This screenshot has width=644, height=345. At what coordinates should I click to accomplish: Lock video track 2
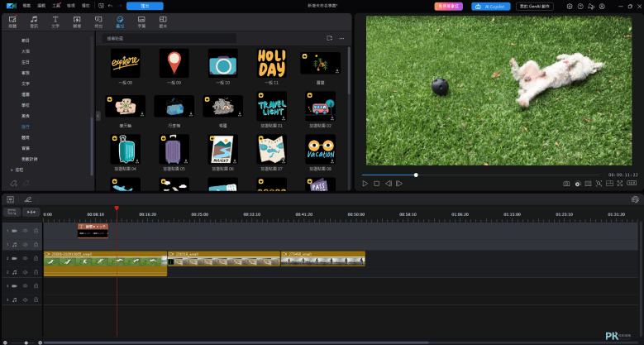[36, 258]
